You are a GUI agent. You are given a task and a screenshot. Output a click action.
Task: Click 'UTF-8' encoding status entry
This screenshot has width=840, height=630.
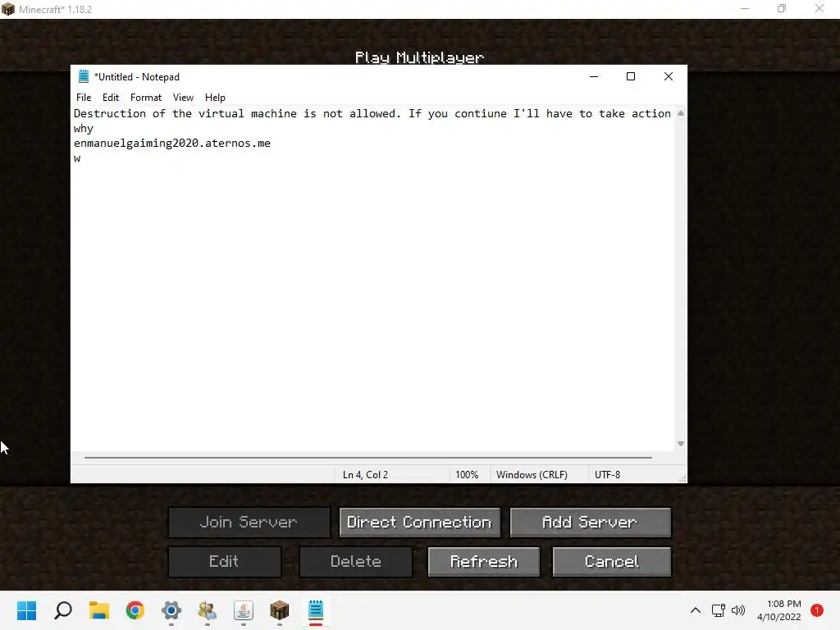coord(608,475)
